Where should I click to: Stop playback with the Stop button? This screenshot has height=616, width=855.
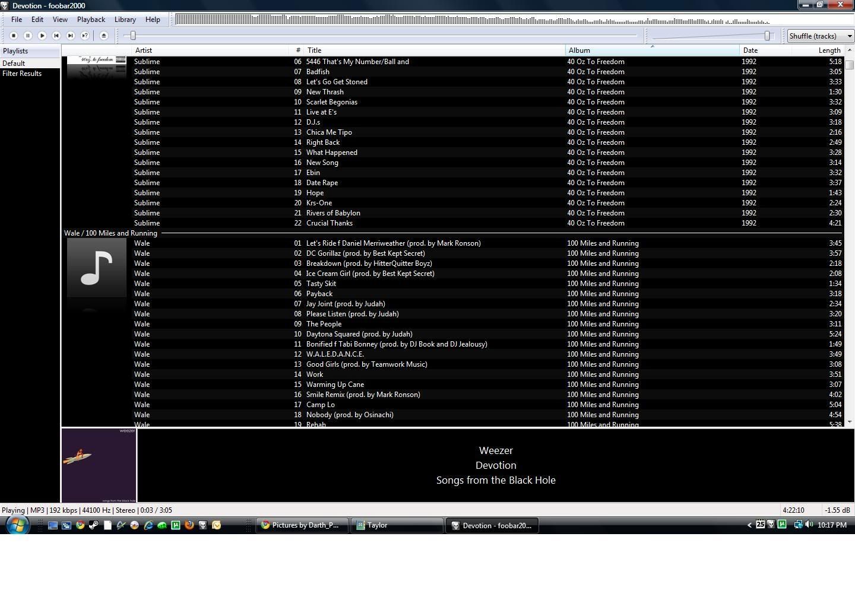click(14, 36)
